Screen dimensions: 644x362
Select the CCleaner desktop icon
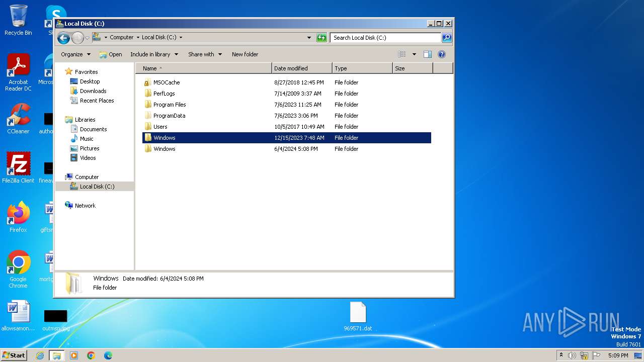[x=18, y=119]
